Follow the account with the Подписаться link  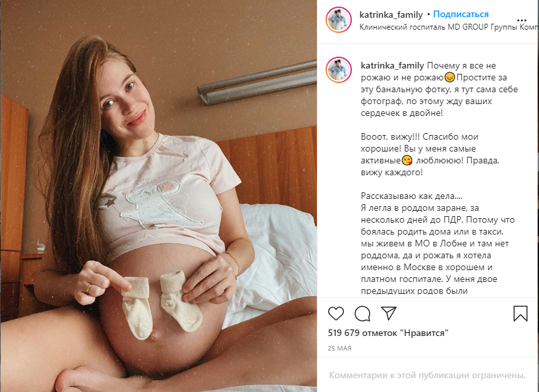coord(461,14)
